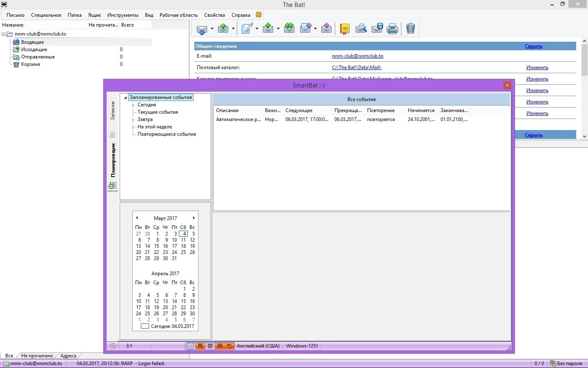Viewport: 588px width, 368px height.
Task: Toggle the plain page view button in SmartBat
Action: [190, 346]
